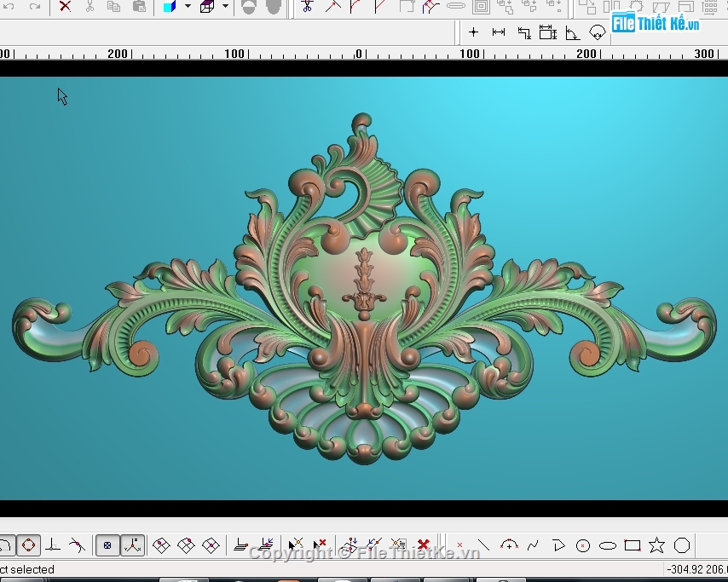Click the large red X cancel icon in bottom toolbar
Image resolution: width=728 pixels, height=582 pixels.
tap(423, 544)
